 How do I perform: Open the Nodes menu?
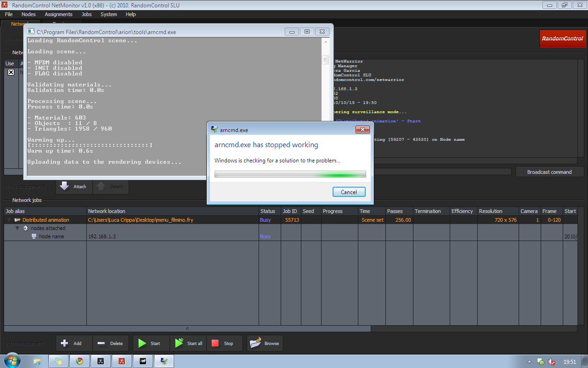tap(28, 14)
